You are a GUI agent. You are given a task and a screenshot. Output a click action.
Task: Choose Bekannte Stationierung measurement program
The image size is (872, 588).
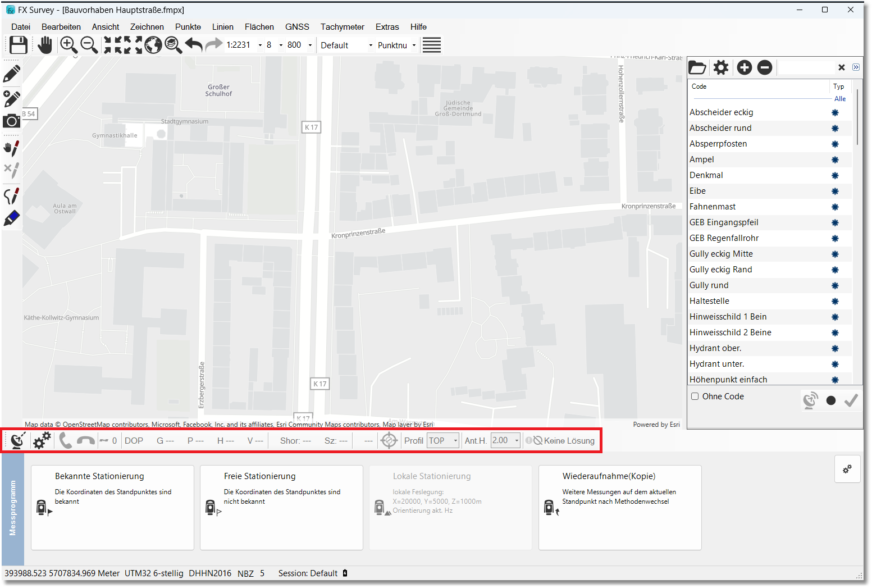[x=112, y=507]
